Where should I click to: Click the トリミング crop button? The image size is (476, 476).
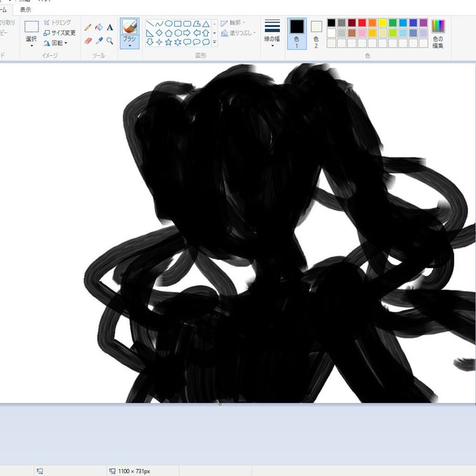[57, 22]
